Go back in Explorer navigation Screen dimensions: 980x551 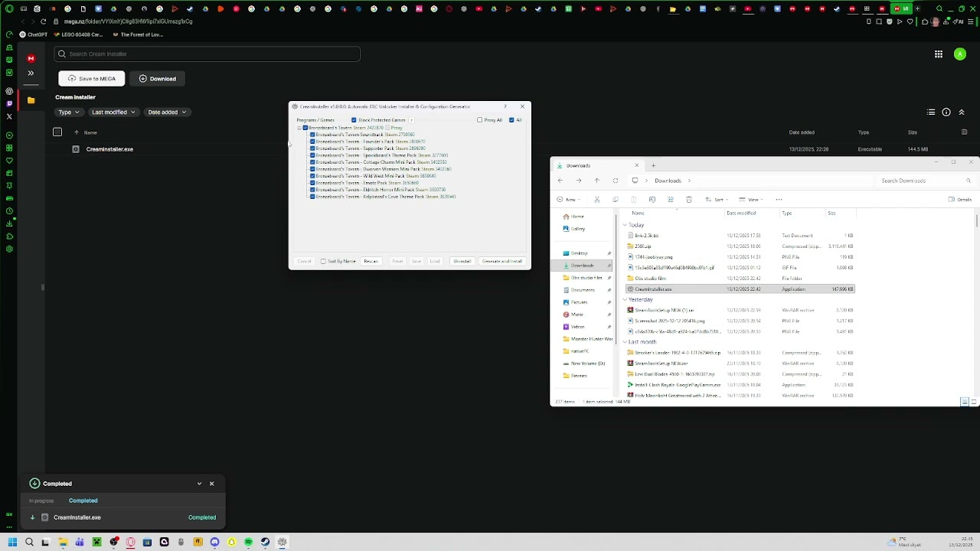[x=560, y=181]
